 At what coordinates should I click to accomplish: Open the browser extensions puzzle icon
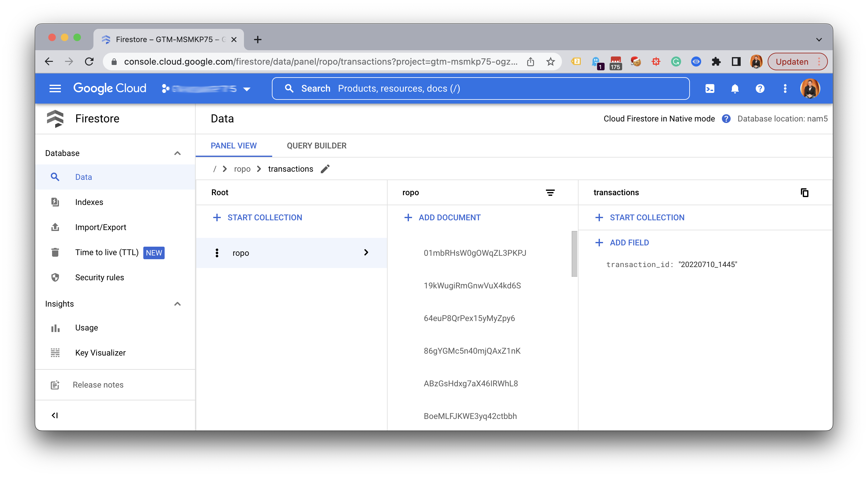716,62
